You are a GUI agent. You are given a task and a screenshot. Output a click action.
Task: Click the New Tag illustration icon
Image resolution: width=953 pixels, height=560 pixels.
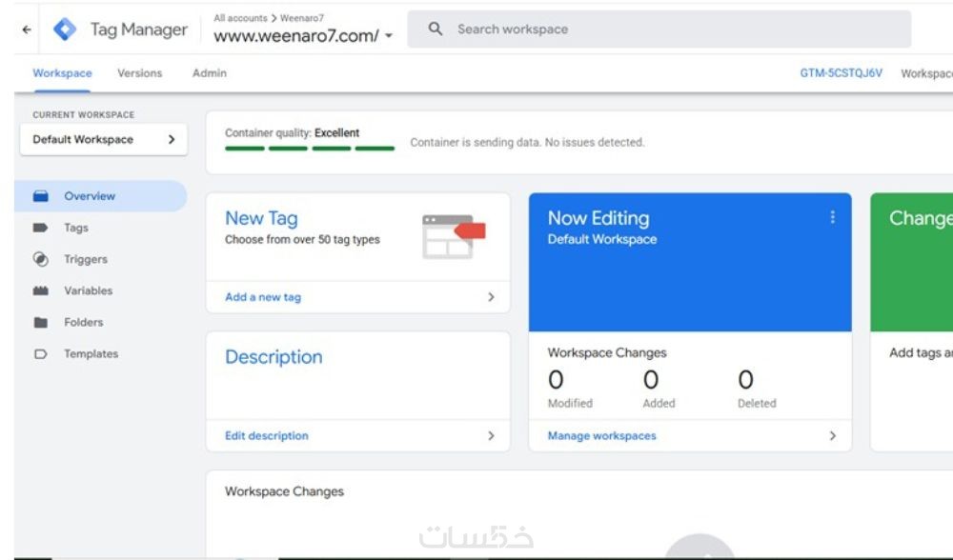tap(453, 236)
